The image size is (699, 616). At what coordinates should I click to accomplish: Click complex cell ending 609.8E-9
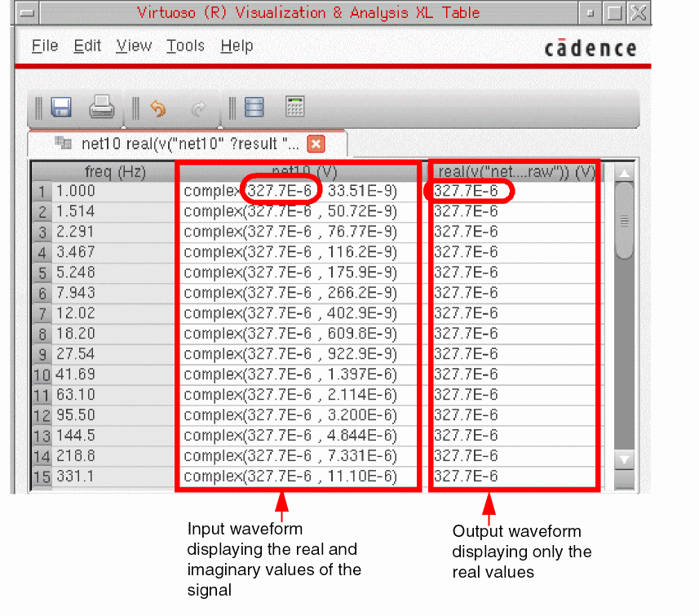[301, 334]
